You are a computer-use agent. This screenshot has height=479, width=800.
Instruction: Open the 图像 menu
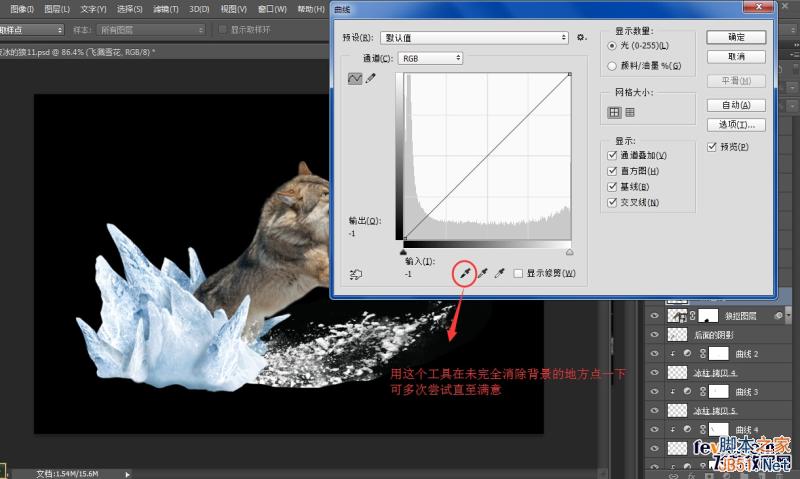point(22,9)
